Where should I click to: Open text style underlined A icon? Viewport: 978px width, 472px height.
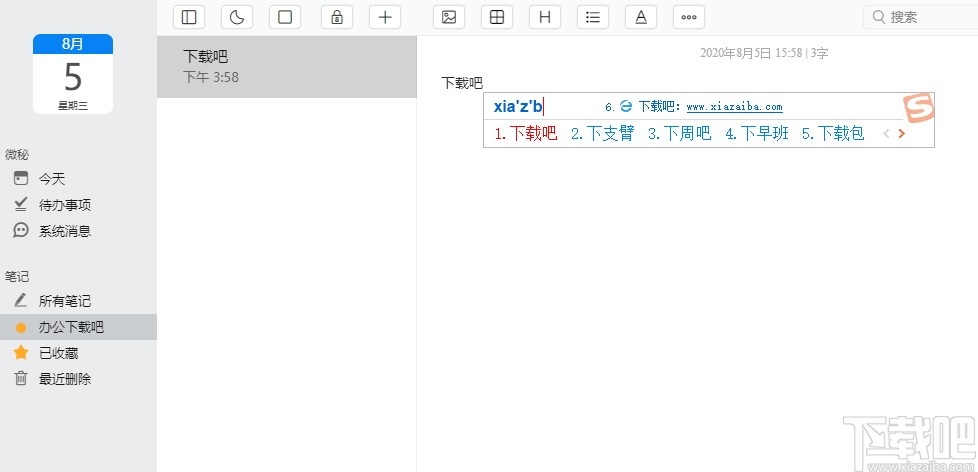pyautogui.click(x=641, y=17)
